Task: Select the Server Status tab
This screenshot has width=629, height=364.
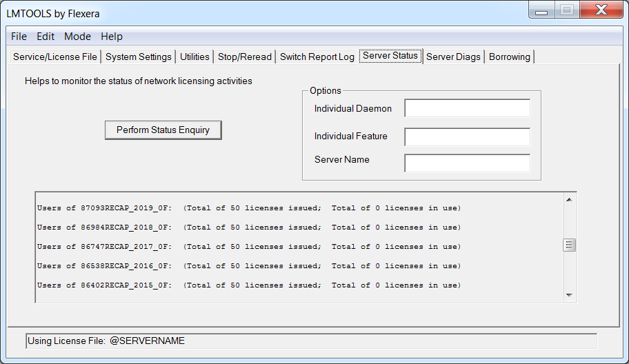Action: coord(390,56)
